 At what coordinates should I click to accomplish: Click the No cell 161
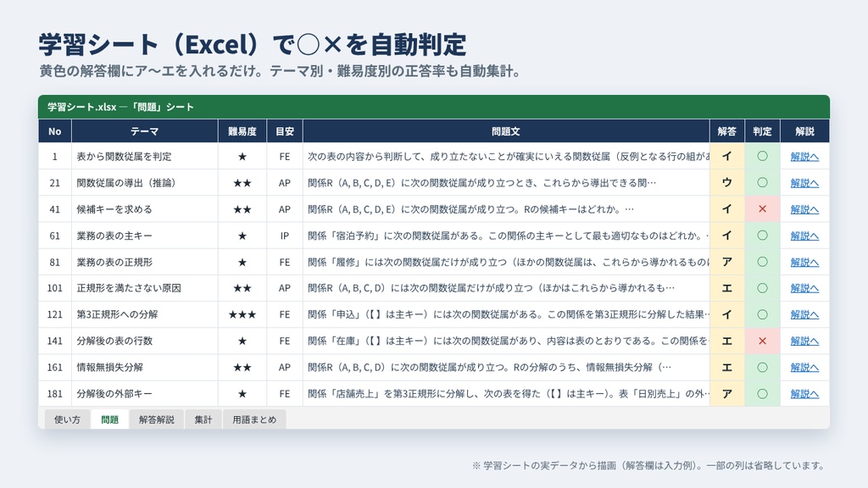[x=55, y=368]
